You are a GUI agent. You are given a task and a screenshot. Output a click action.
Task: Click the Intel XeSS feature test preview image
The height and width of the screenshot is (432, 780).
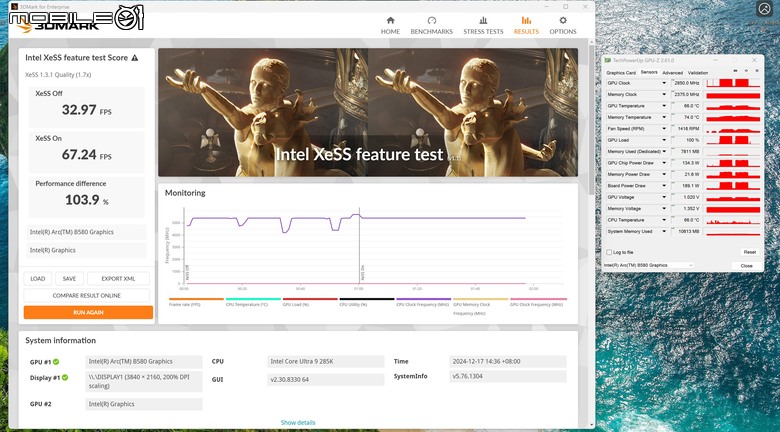click(368, 112)
